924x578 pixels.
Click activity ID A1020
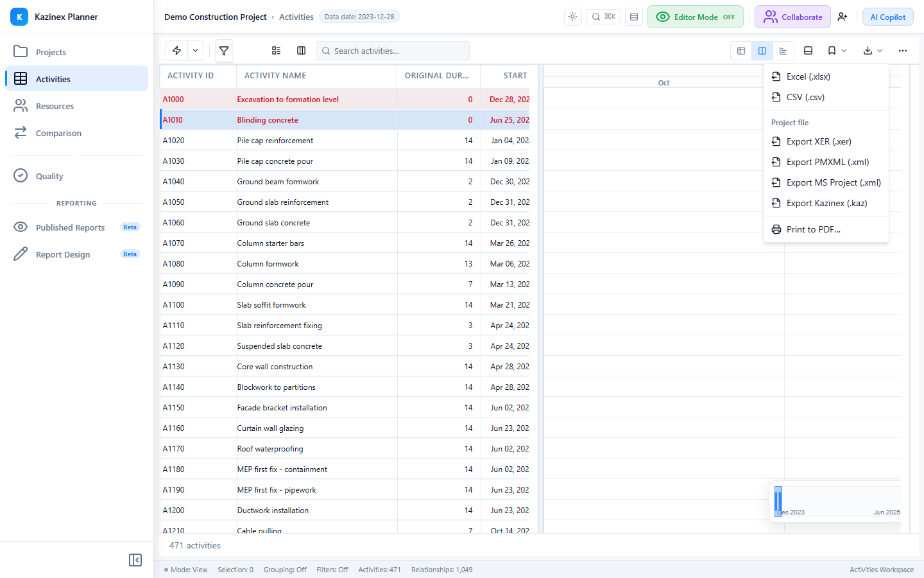click(x=173, y=141)
